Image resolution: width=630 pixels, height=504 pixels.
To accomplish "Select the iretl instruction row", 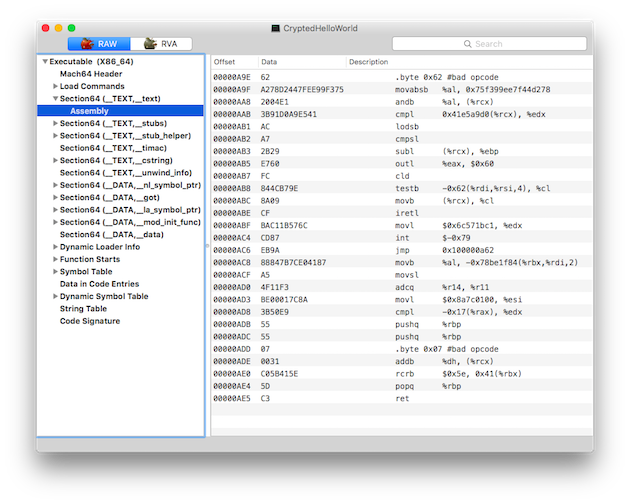I will coord(402,213).
